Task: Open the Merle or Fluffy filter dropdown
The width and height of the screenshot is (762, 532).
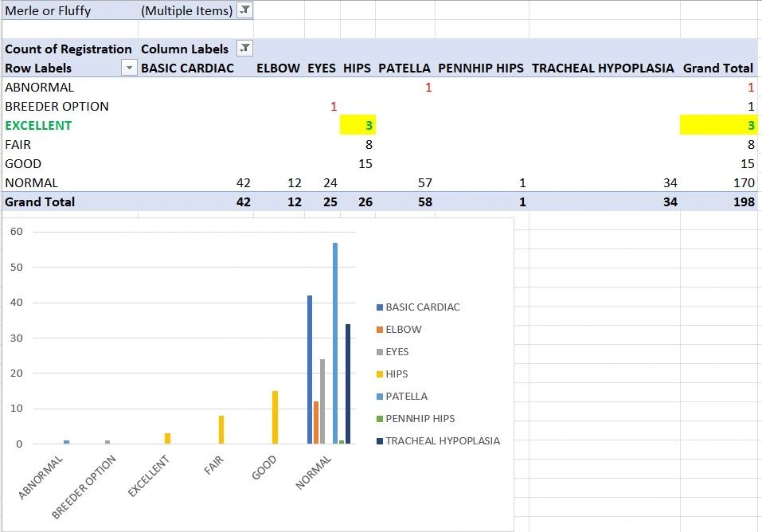Action: pos(244,10)
